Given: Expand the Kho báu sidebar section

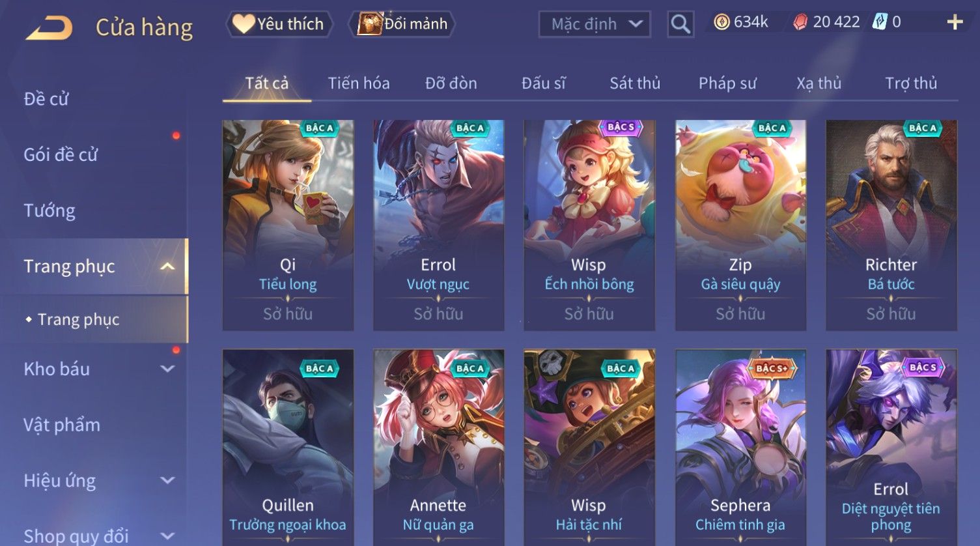Looking at the screenshot, I should (x=167, y=369).
